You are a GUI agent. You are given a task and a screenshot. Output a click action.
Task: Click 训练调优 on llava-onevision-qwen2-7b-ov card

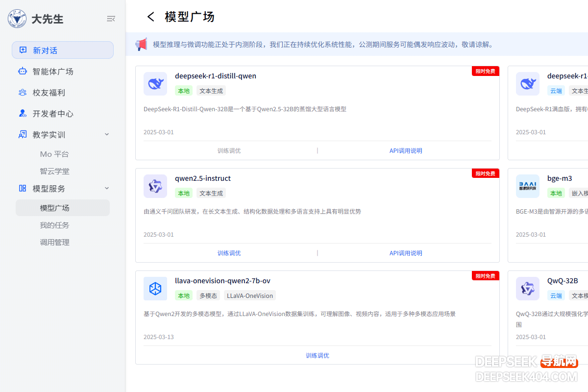point(318,355)
